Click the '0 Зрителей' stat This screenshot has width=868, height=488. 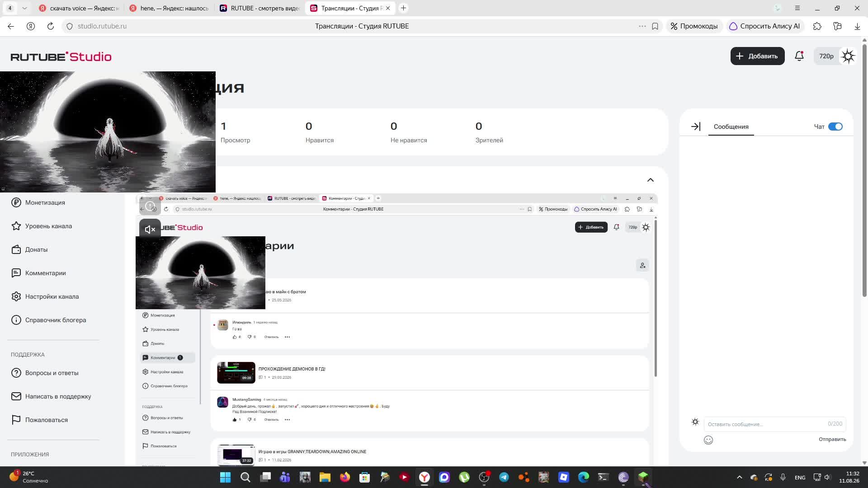489,132
